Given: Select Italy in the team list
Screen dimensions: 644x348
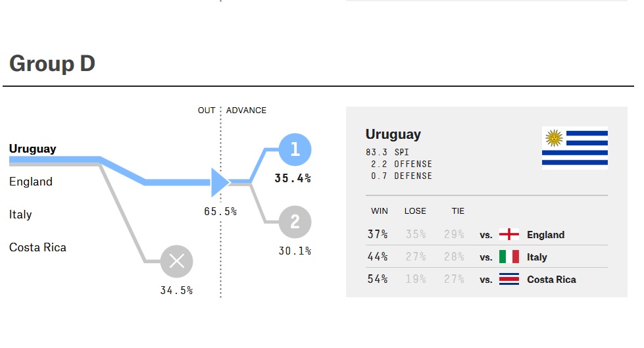Looking at the screenshot, I should [20, 214].
